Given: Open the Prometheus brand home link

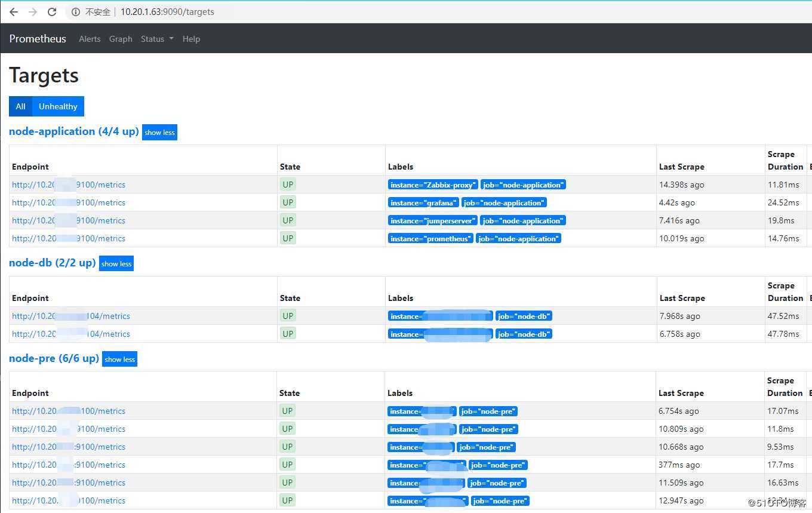Looking at the screenshot, I should click(38, 39).
